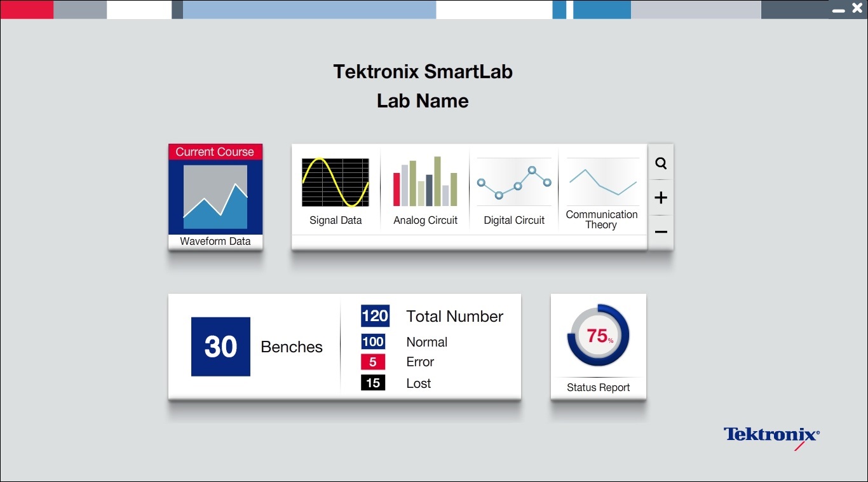
Task: Click the blue 30 Benches tile
Action: click(x=220, y=347)
